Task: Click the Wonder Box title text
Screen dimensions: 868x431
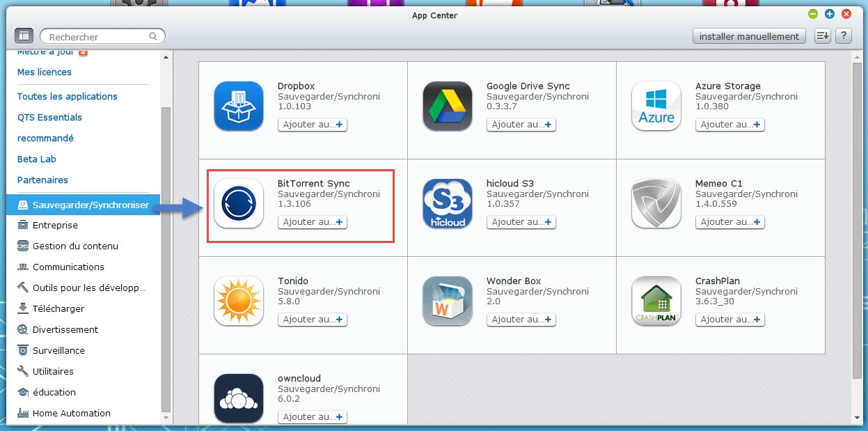Action: click(514, 281)
